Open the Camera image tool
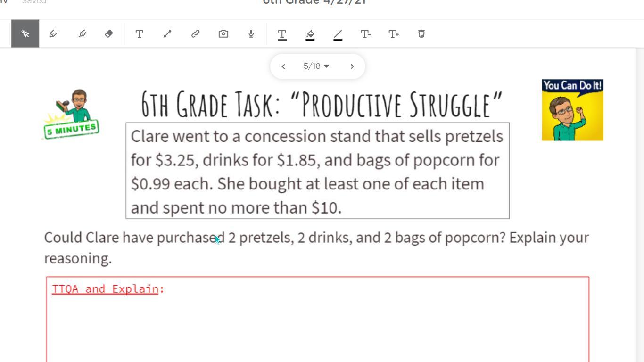 tap(223, 33)
